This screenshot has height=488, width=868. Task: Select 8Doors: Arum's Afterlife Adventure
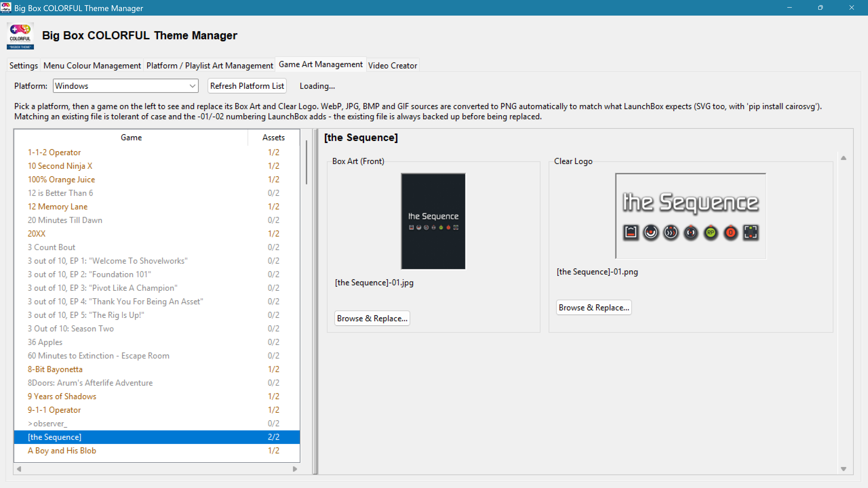(x=157, y=383)
